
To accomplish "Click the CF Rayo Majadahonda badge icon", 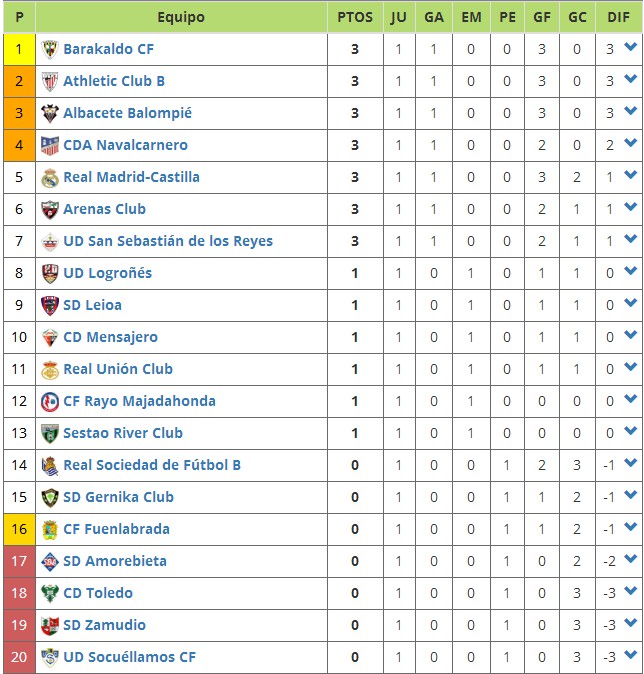I will click(49, 401).
